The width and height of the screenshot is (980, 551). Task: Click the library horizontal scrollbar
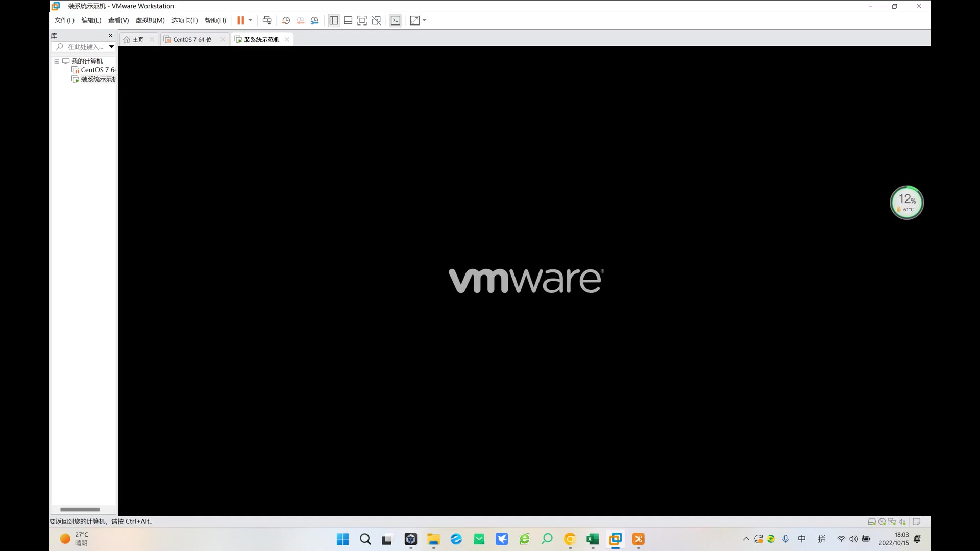pos(80,509)
